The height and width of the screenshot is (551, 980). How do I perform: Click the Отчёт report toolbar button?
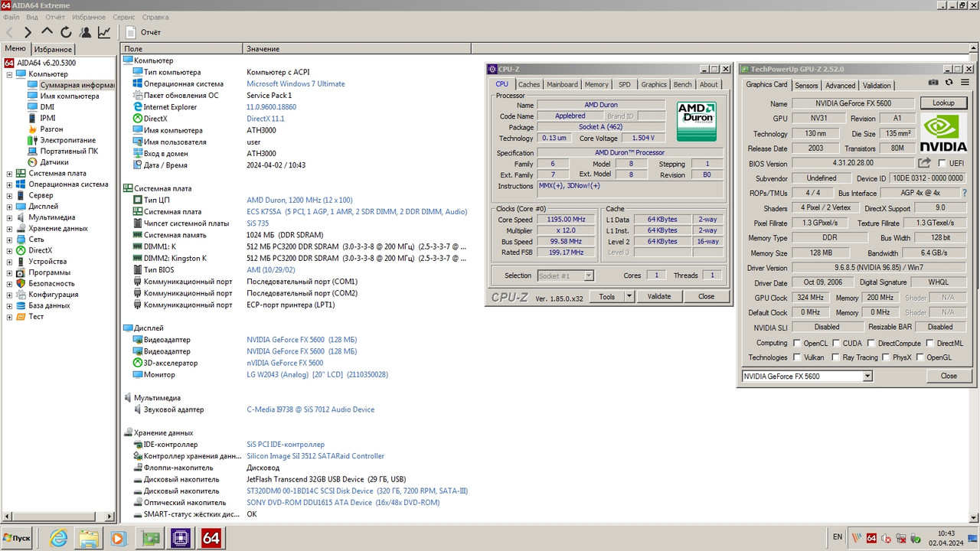tap(143, 32)
